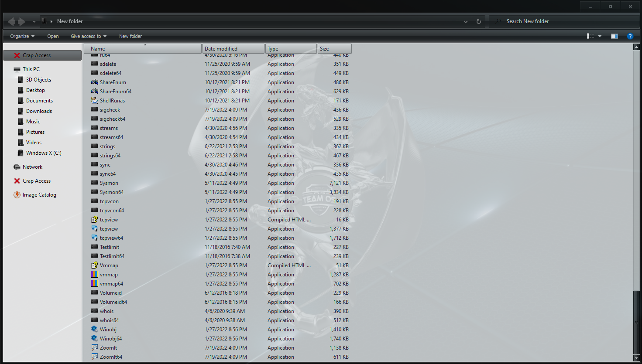Click the vmmap application colored icon
642x364 pixels.
click(94, 274)
